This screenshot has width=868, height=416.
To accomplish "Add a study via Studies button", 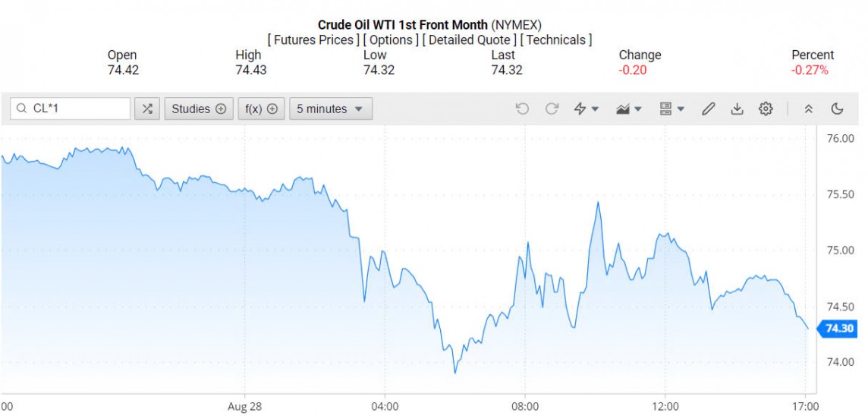I will 199,109.
